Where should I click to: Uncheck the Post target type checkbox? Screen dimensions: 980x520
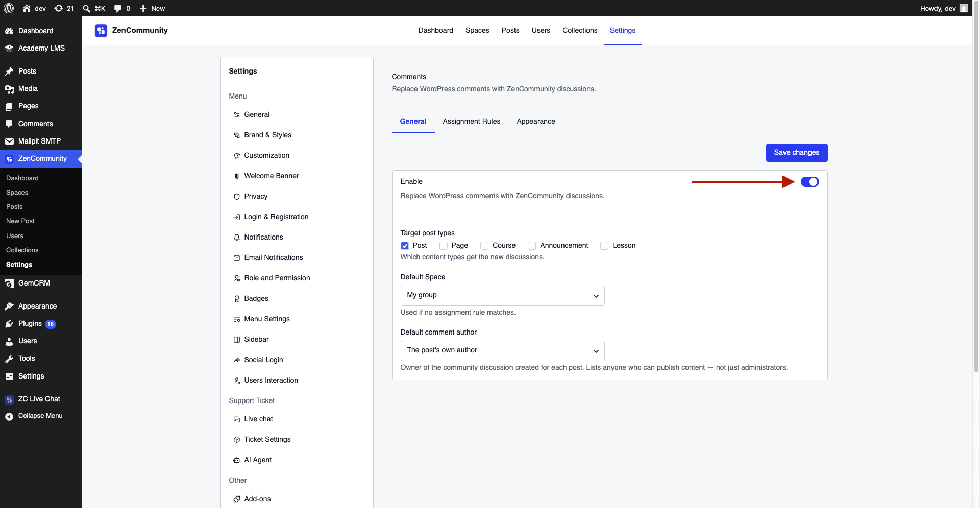(405, 246)
